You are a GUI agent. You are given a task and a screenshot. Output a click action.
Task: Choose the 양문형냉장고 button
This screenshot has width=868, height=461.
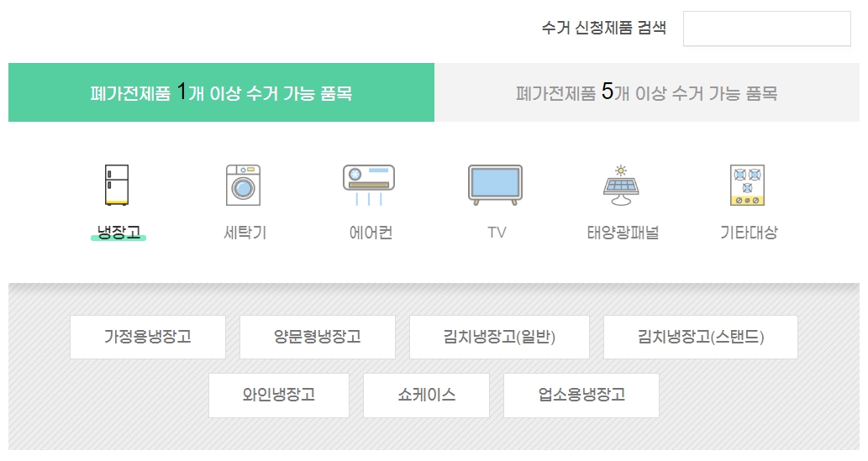click(x=318, y=337)
